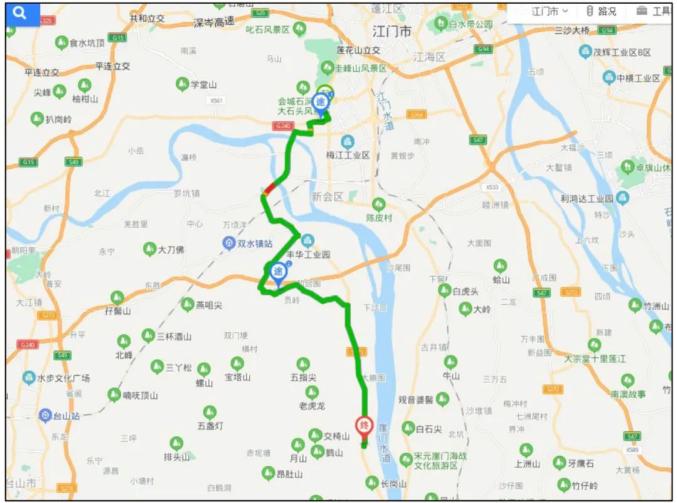Click the 梅江工业区 icon

[x=347, y=142]
